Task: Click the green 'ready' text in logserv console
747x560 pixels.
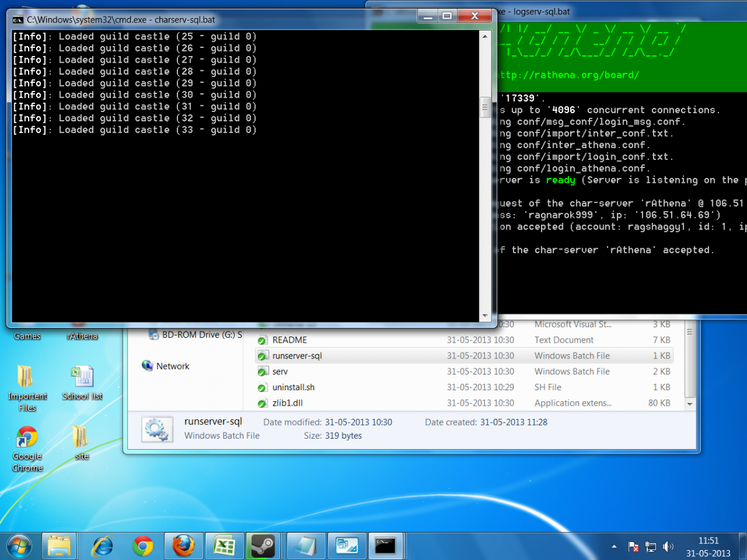Action: (560, 180)
